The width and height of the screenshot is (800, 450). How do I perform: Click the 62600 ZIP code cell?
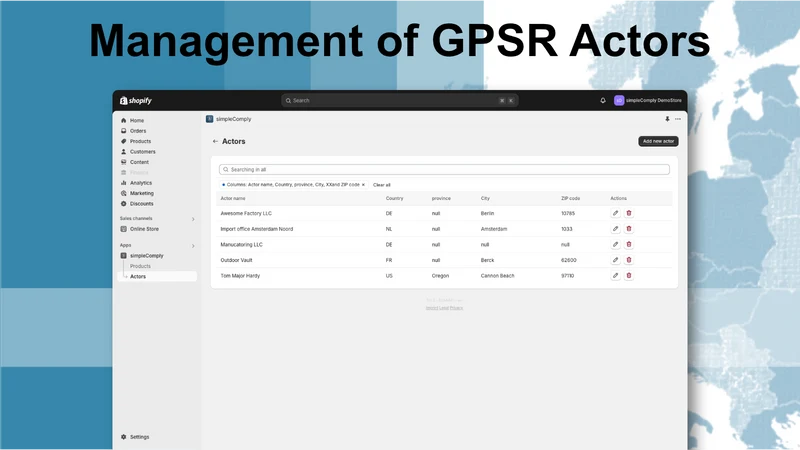point(569,260)
